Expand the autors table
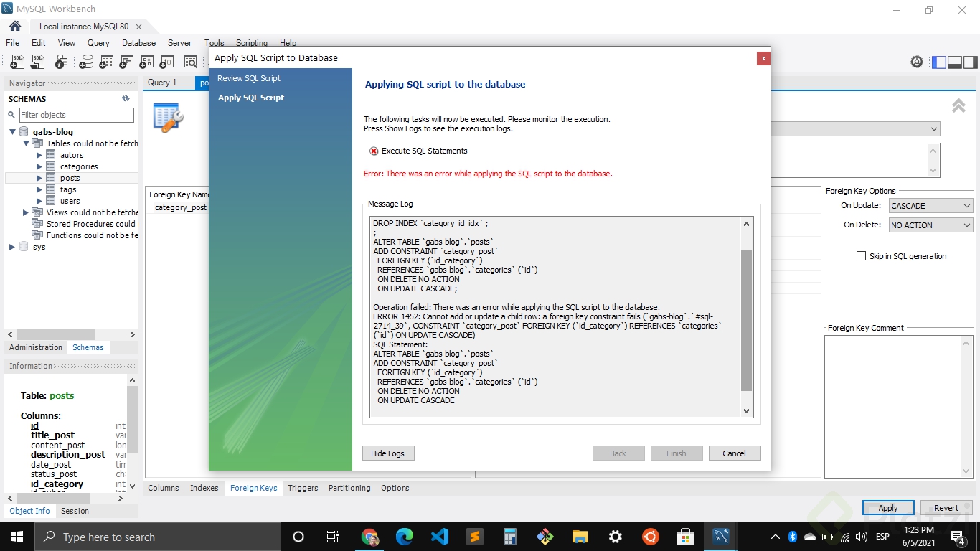980x551 pixels. click(39, 155)
